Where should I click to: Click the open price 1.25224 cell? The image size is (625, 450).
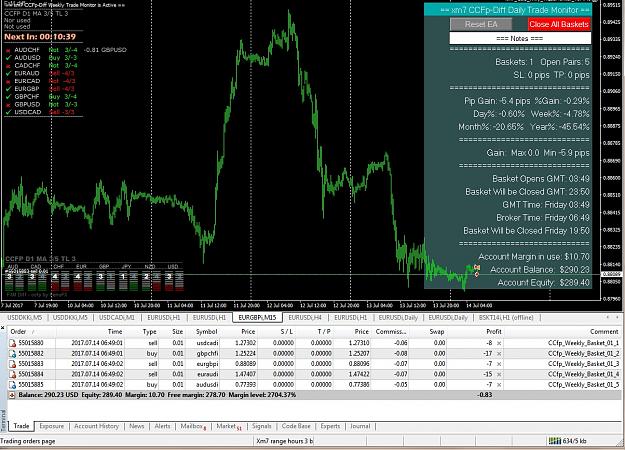tap(246, 354)
